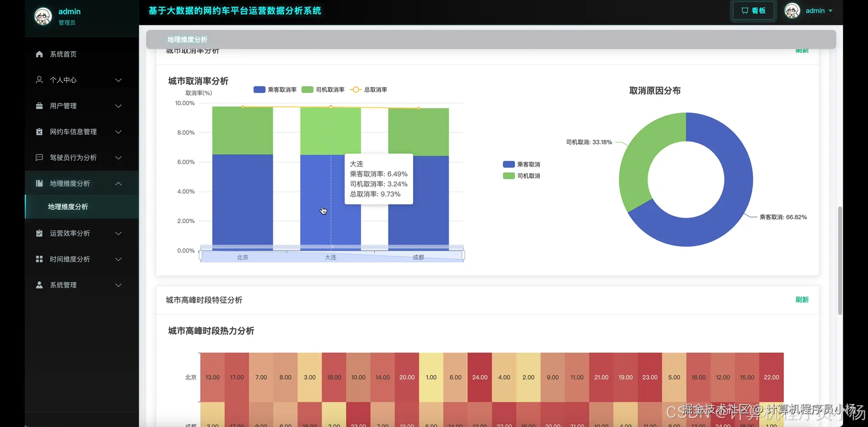Click the system title 基于大数据的网约车平台运营数据分析系统
Image resolution: width=868 pixels, height=427 pixels.
235,10
